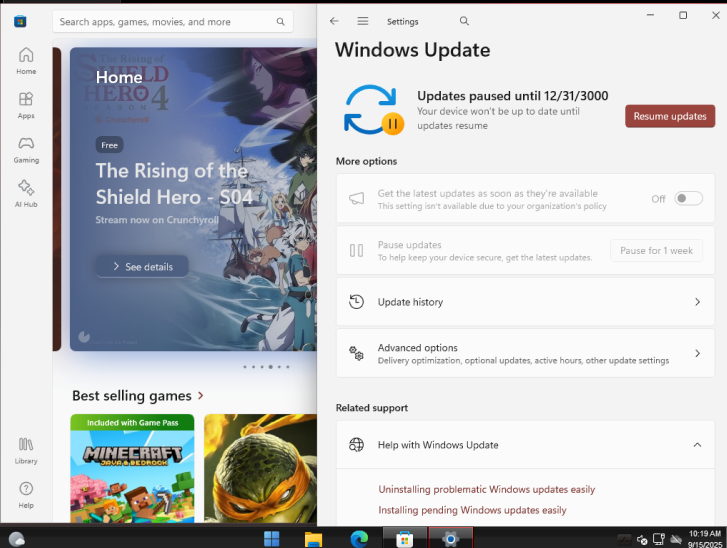Click the Windows Update page heading
The image size is (727, 548).
tap(412, 50)
